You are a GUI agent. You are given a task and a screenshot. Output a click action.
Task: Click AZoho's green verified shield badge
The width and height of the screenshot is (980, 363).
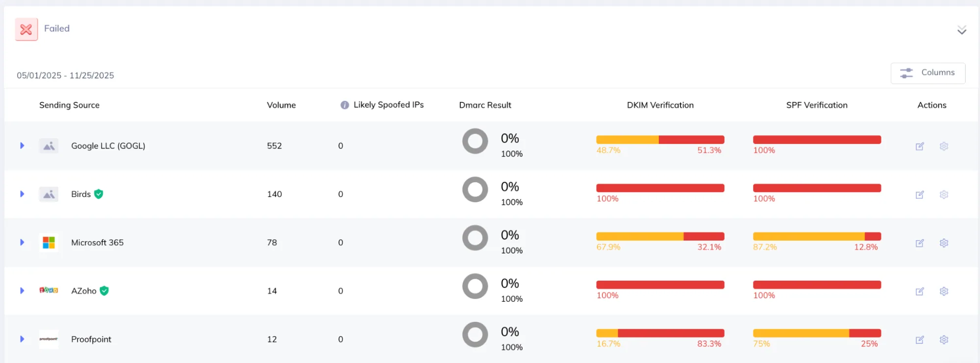(104, 290)
